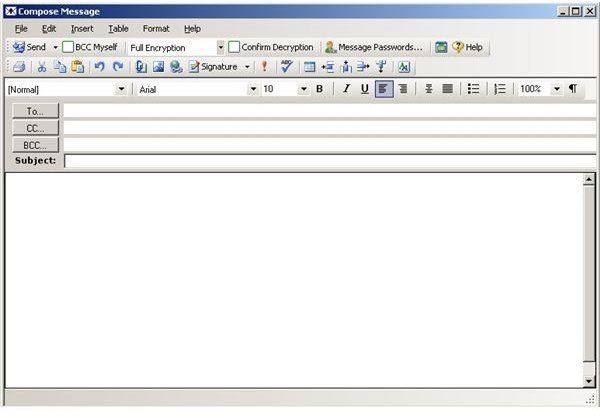The height and width of the screenshot is (418, 600).
Task: Open the Send options arrow
Action: pos(55,47)
